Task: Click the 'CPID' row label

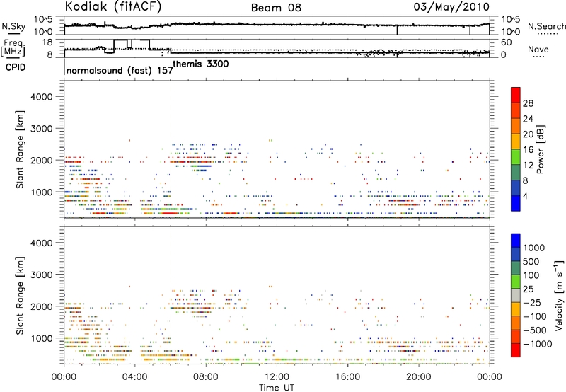Action: 16,67
